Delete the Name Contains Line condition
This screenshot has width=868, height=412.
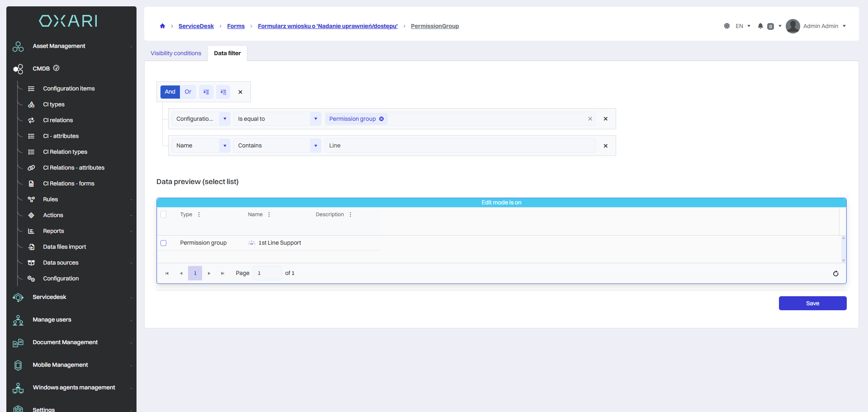coord(605,146)
